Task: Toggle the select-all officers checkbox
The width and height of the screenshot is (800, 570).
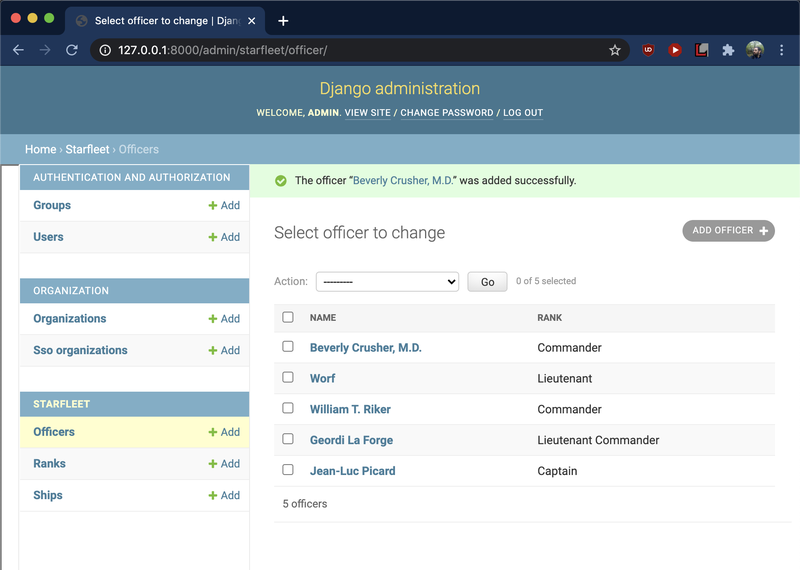Action: coord(288,317)
